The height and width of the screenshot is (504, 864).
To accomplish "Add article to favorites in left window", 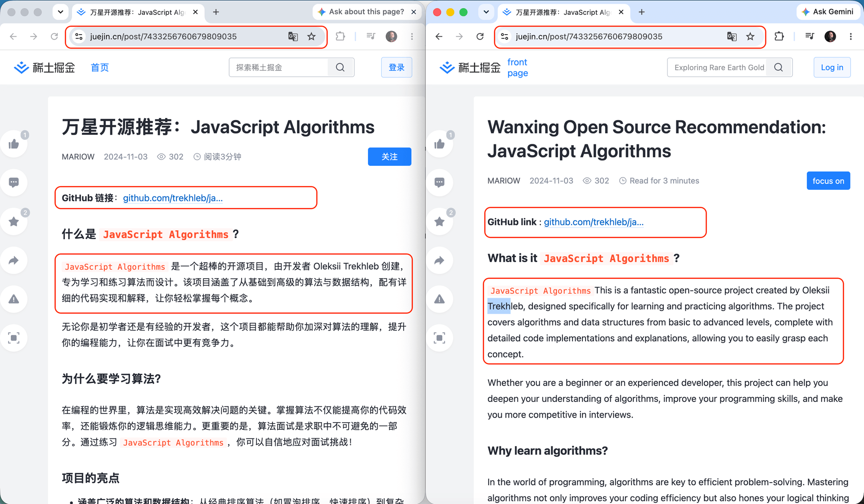I will [14, 221].
